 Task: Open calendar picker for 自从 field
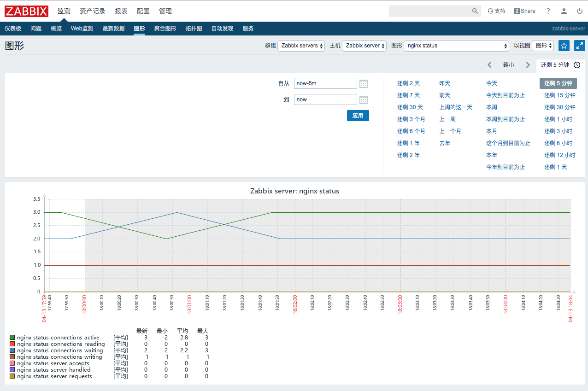pos(364,84)
